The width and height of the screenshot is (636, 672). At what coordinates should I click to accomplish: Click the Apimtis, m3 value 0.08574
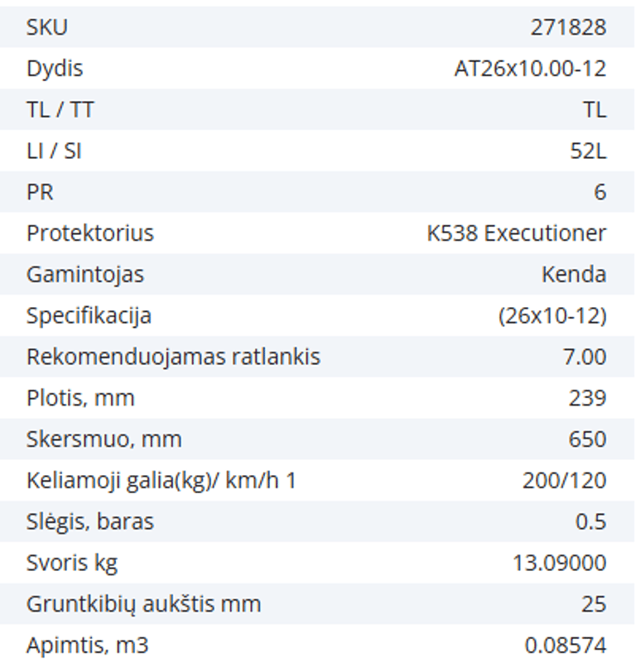pyautogui.click(x=566, y=646)
